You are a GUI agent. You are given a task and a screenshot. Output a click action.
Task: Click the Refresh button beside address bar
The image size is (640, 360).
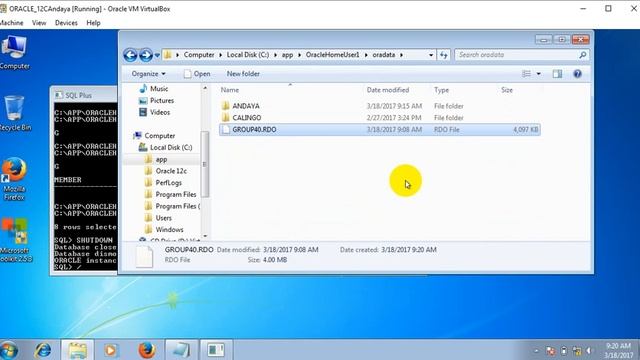(444, 55)
